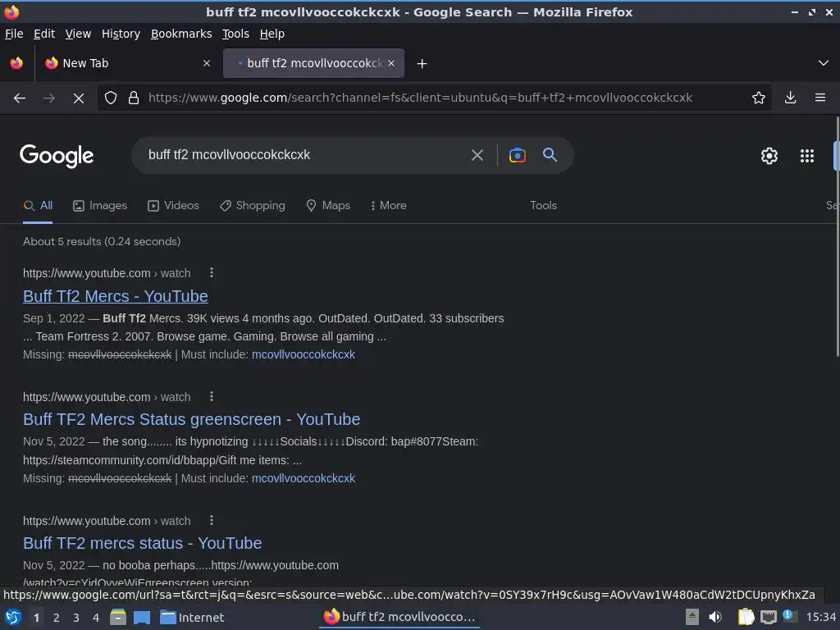Select the All results tab
The width and height of the screenshot is (840, 630).
(38, 206)
